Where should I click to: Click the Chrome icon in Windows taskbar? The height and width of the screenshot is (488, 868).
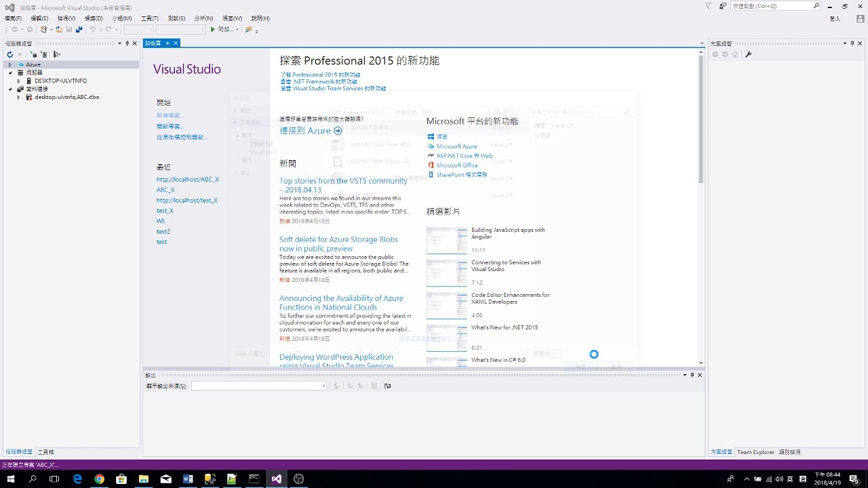100,479
